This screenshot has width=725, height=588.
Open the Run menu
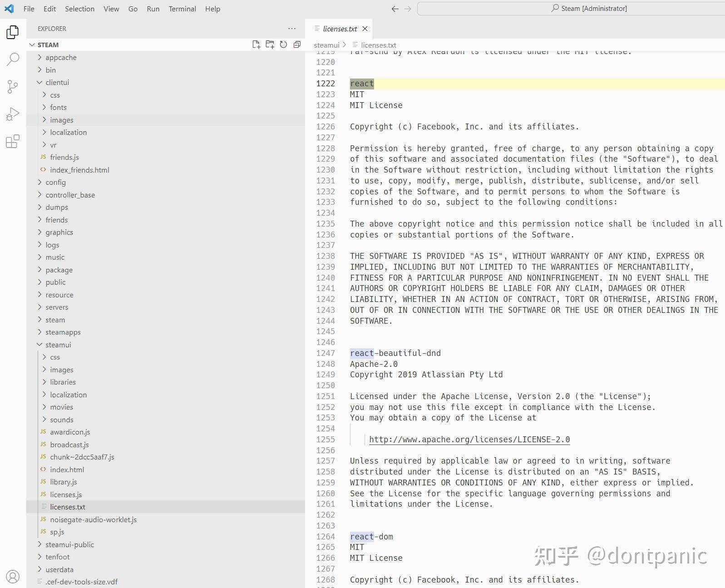[153, 9]
